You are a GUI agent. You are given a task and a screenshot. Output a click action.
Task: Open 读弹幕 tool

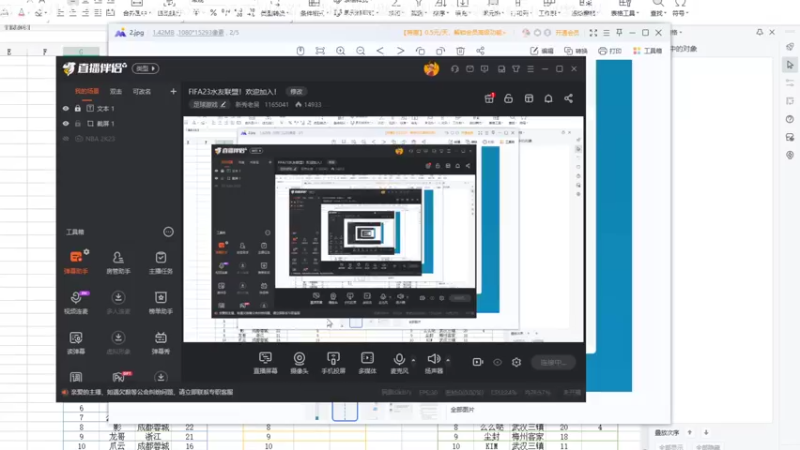click(x=76, y=342)
